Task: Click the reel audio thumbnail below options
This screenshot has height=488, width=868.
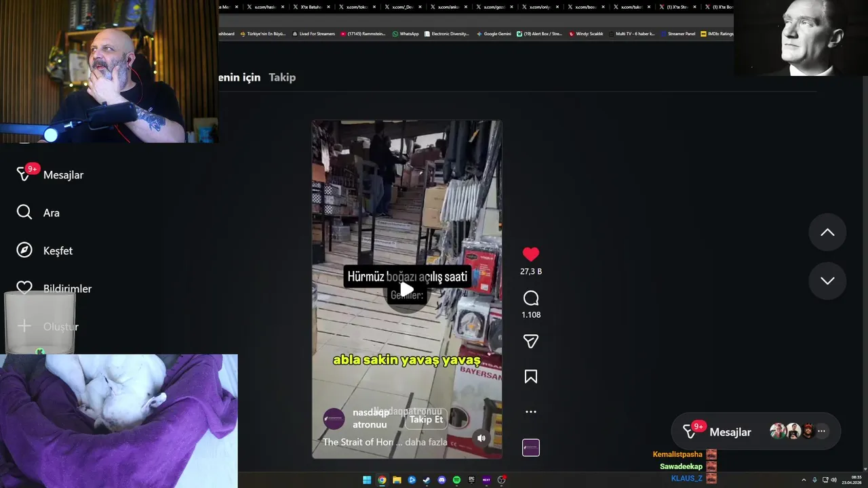Action: coord(531,447)
